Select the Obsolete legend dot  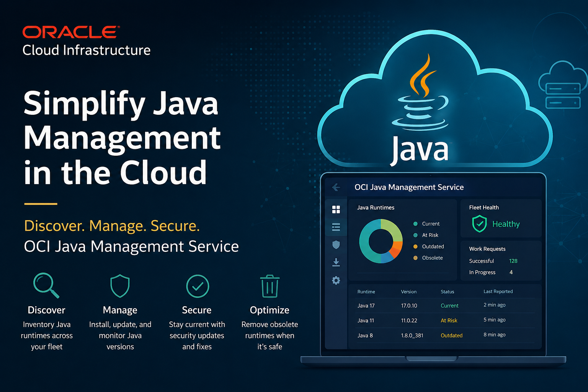(415, 258)
